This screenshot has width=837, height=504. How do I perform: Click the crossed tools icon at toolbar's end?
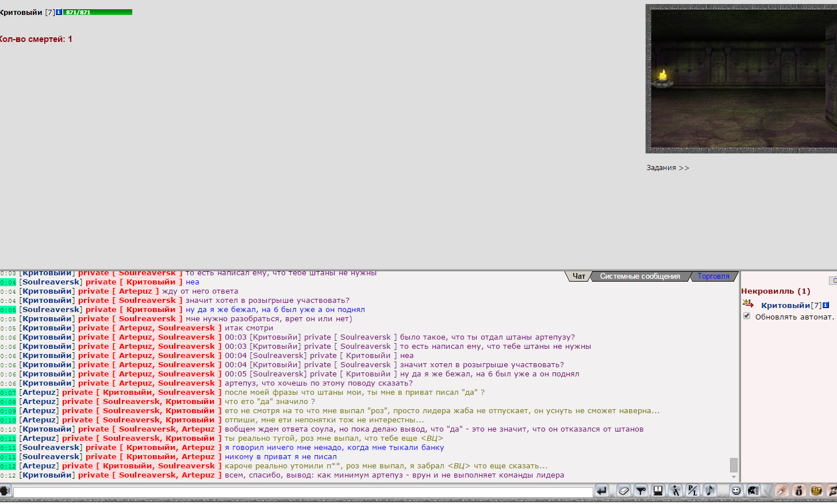(832, 491)
